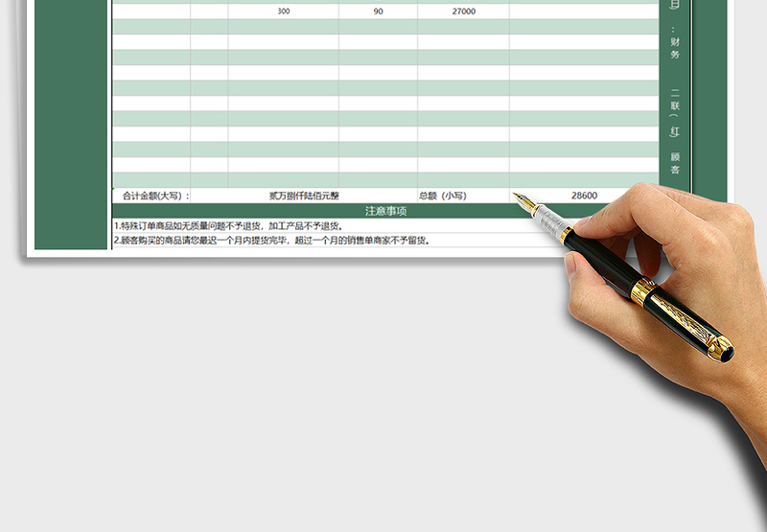Click the 注意事项 header bar
Image resolution: width=767 pixels, height=532 pixels.
click(x=385, y=211)
